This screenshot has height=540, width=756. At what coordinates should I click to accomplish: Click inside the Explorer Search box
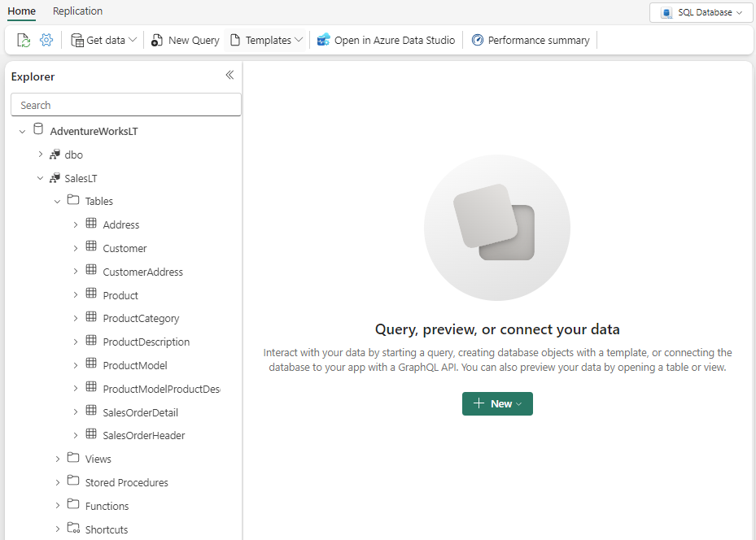[x=126, y=105]
